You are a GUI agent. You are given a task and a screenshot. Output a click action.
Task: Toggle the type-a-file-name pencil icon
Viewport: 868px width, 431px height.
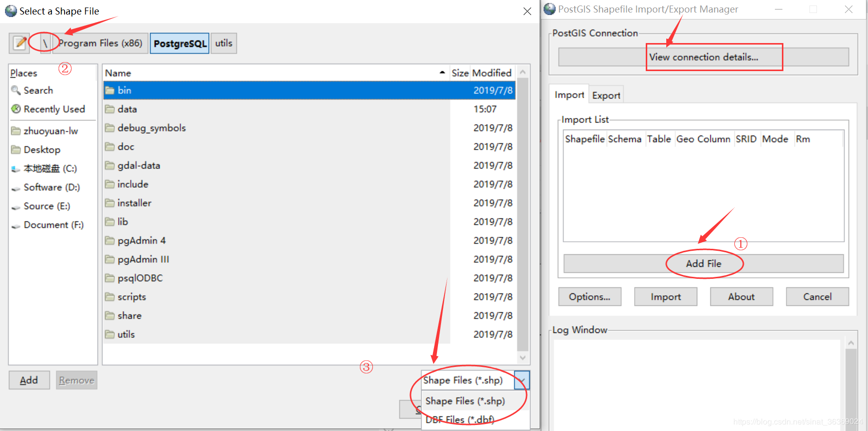(20, 43)
